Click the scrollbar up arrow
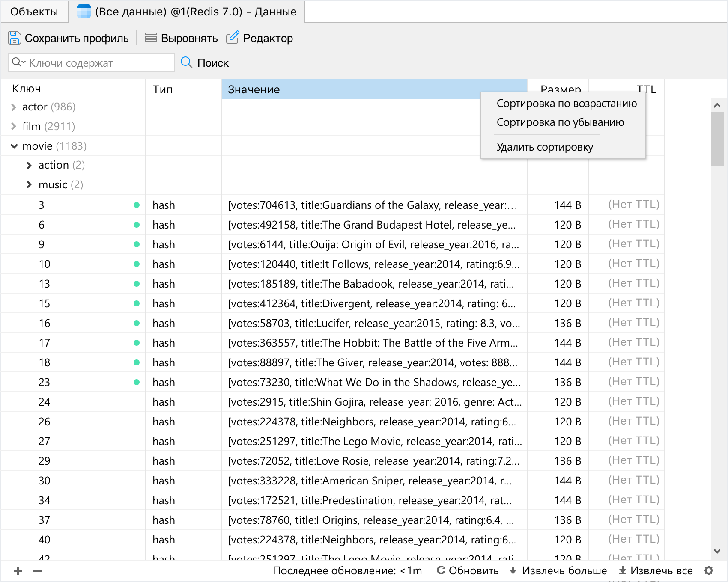 pos(717,105)
